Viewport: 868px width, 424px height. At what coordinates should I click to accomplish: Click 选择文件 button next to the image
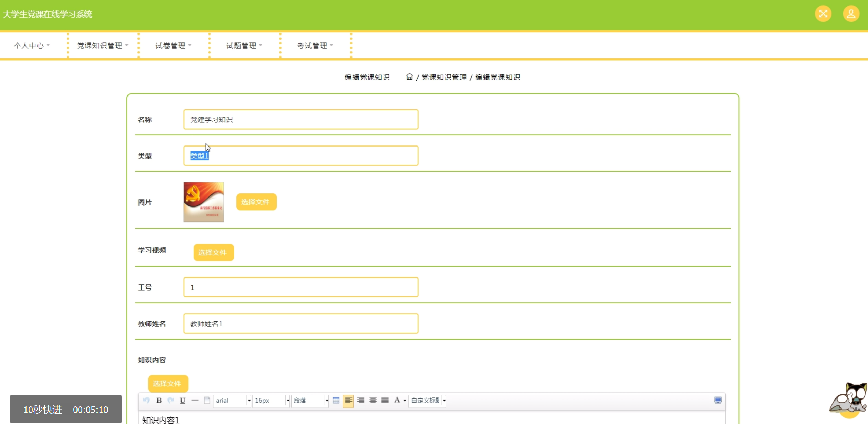(x=256, y=202)
